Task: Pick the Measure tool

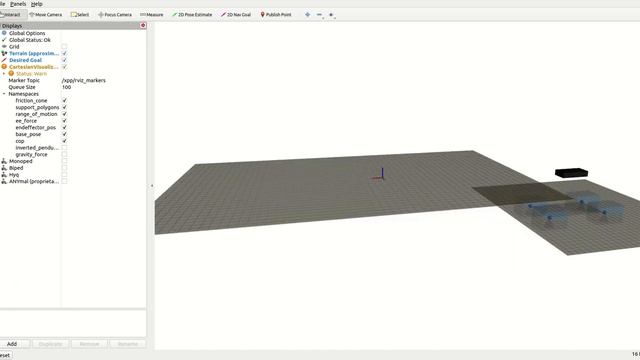Action: coord(151,15)
